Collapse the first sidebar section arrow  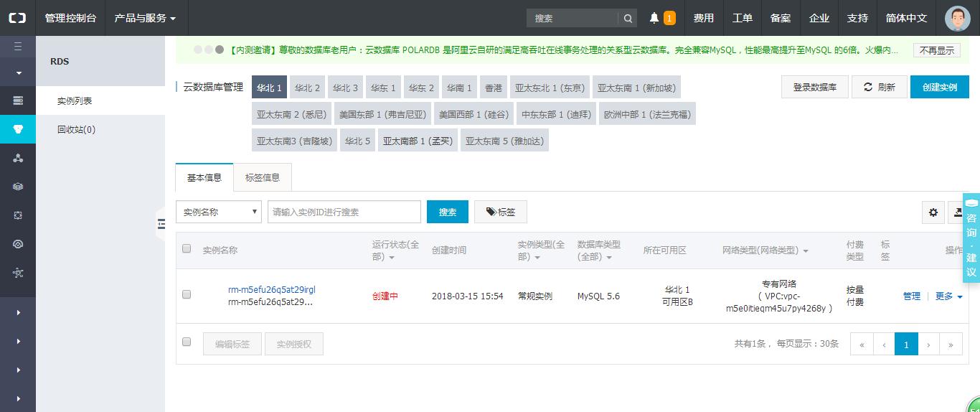[x=18, y=72]
